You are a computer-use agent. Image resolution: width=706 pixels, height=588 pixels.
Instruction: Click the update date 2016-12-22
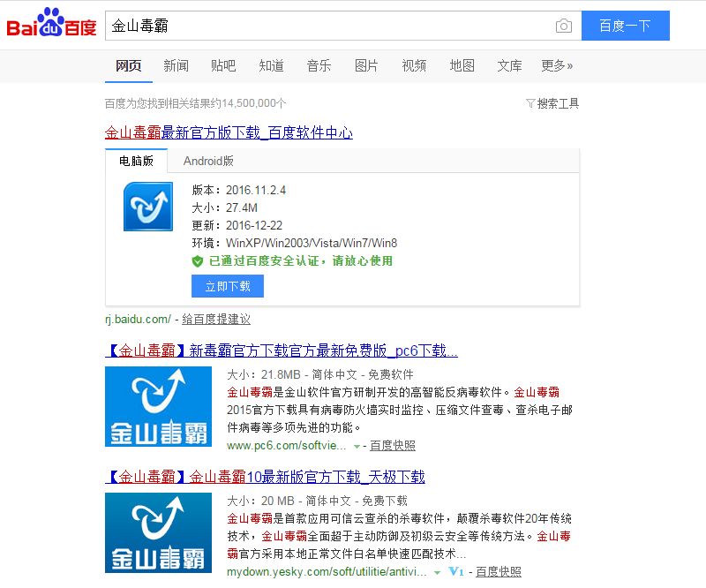coord(254,225)
